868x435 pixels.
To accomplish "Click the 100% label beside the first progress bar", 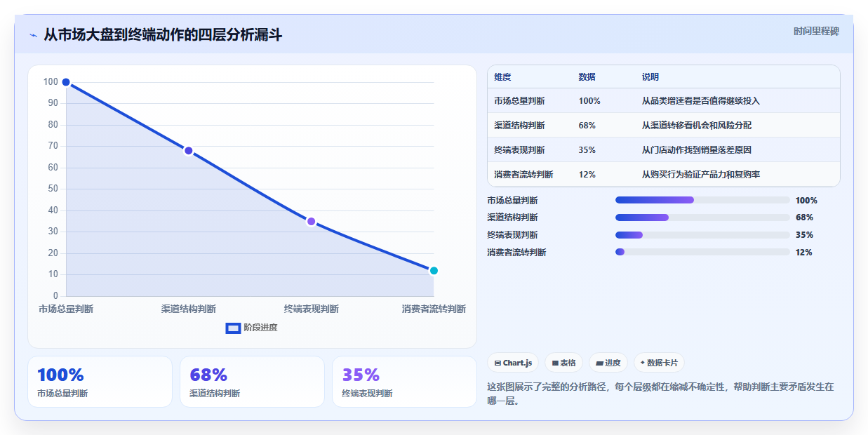I will (x=806, y=200).
